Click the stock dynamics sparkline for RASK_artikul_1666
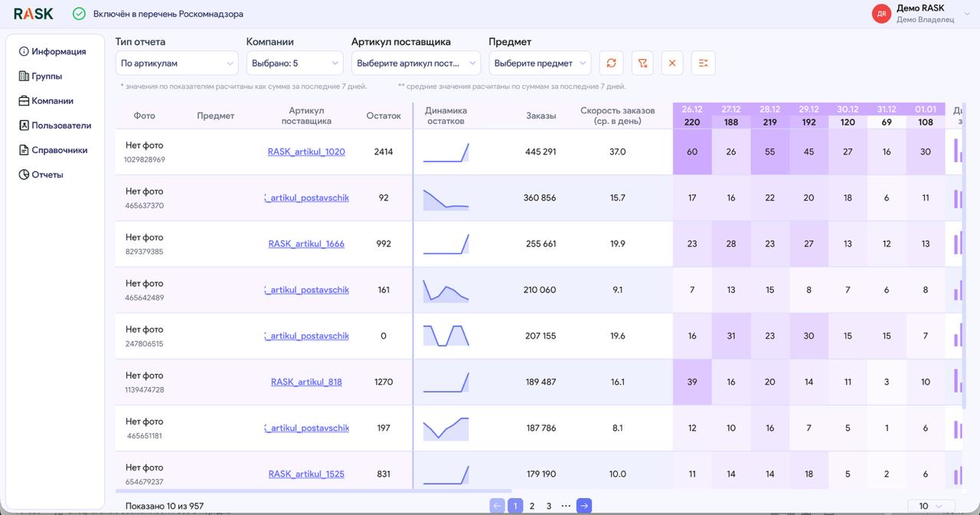Viewport: 980px width, 515px height. point(446,244)
